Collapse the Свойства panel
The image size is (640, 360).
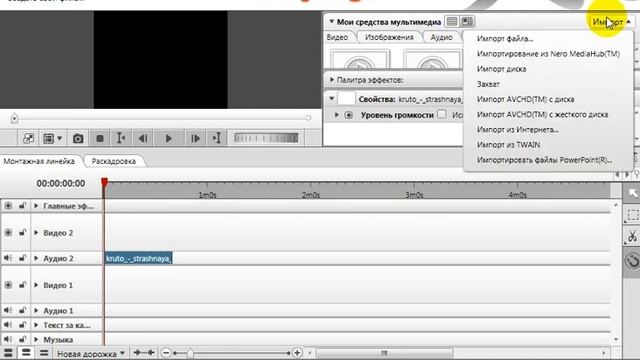pyautogui.click(x=331, y=98)
